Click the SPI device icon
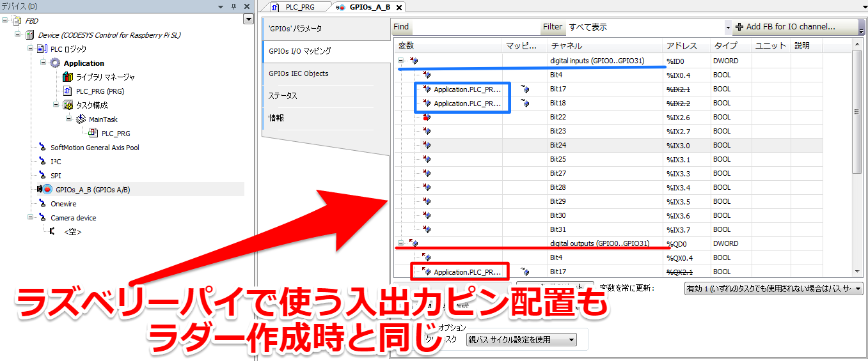The height and width of the screenshot is (361, 868). pyautogui.click(x=42, y=176)
